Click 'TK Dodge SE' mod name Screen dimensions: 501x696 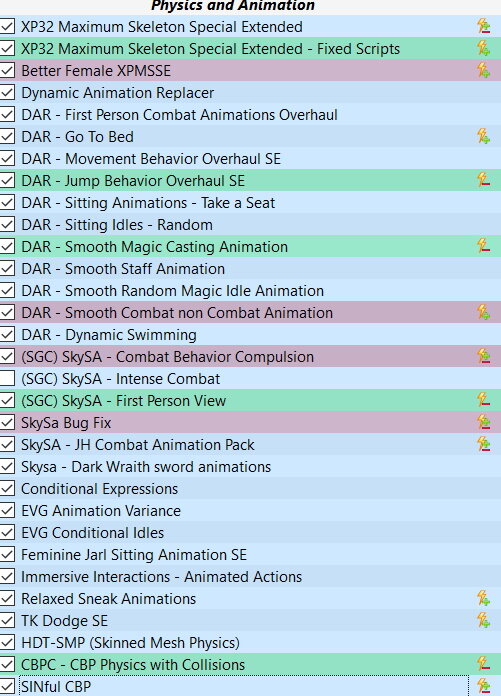[x=65, y=621]
